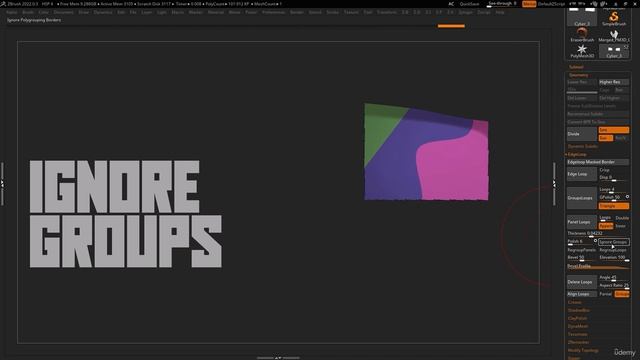Image resolution: width=640 pixels, height=360 pixels.
Task: Expand the Crease section
Action: (574, 302)
